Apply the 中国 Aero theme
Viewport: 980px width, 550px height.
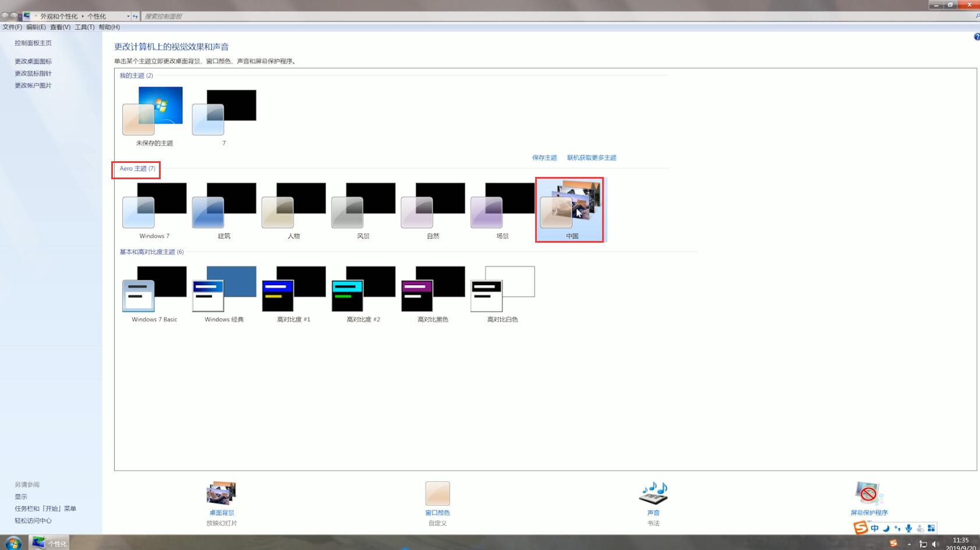571,210
